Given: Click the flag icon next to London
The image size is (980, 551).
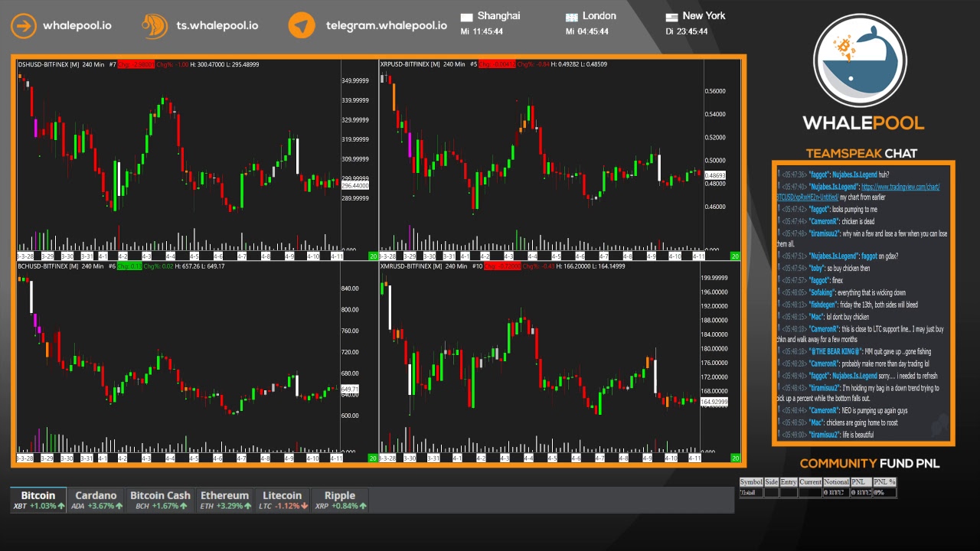Looking at the screenshot, I should [571, 17].
